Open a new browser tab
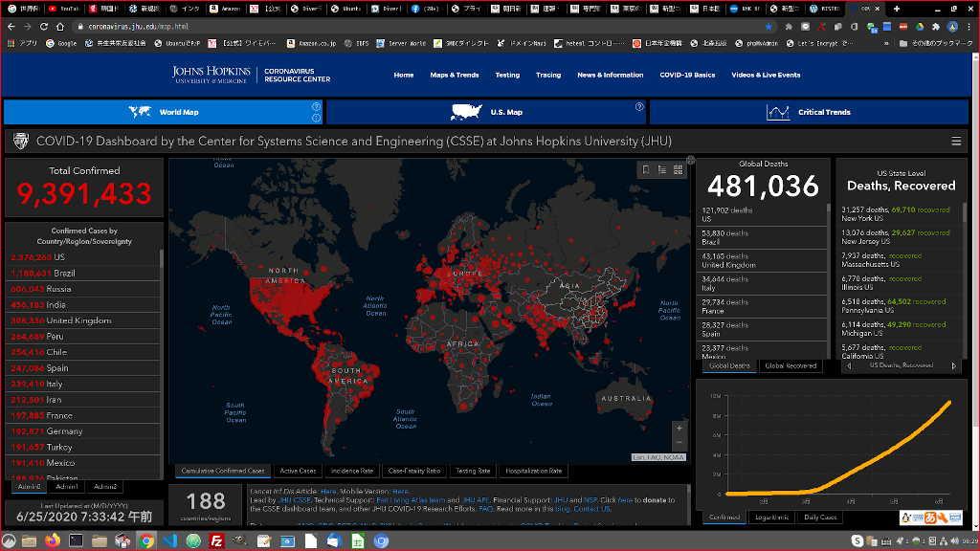Viewport: 980px width, 551px height. [x=897, y=9]
